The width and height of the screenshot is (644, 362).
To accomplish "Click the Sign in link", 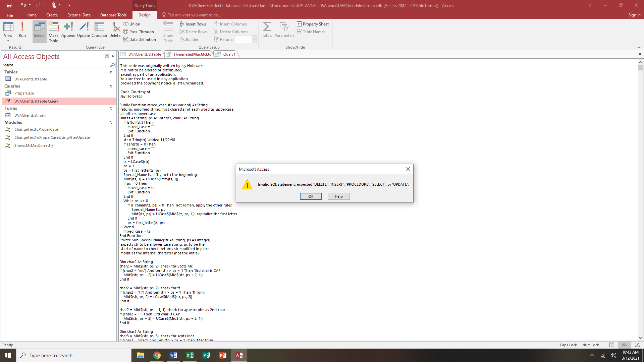I will click(634, 15).
